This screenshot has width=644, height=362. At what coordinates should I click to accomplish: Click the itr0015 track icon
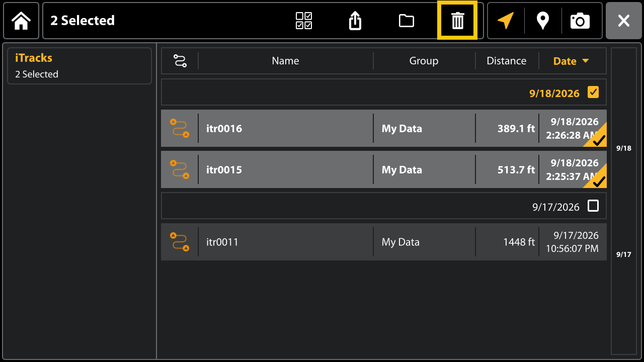[x=180, y=169]
